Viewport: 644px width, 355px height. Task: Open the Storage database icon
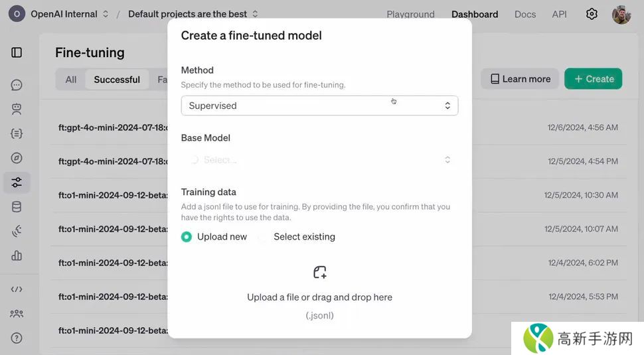pos(17,207)
